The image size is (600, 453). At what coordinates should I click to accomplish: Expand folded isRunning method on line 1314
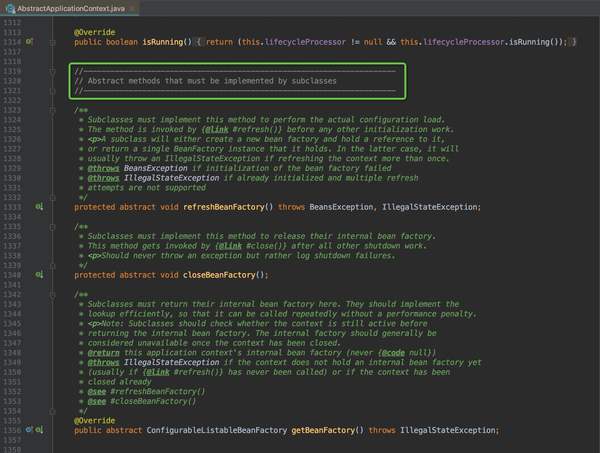53,42
